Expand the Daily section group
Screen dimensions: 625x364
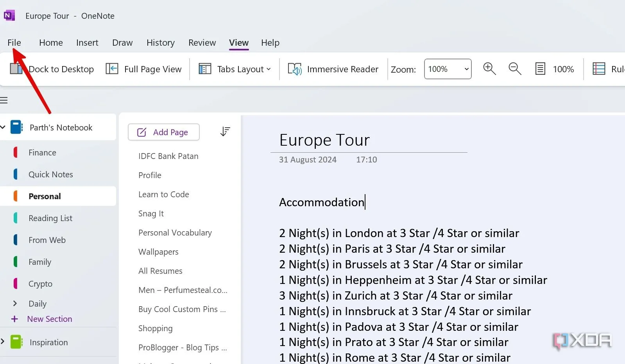15,303
